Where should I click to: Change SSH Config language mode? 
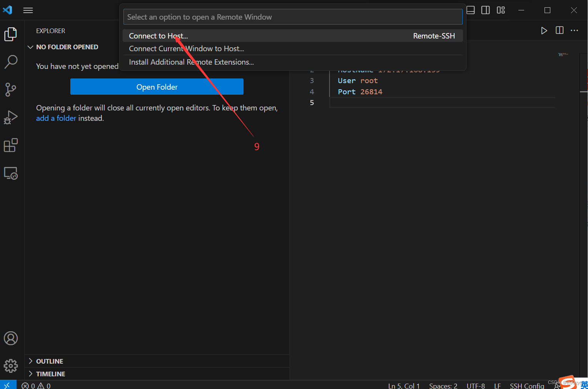(527, 386)
